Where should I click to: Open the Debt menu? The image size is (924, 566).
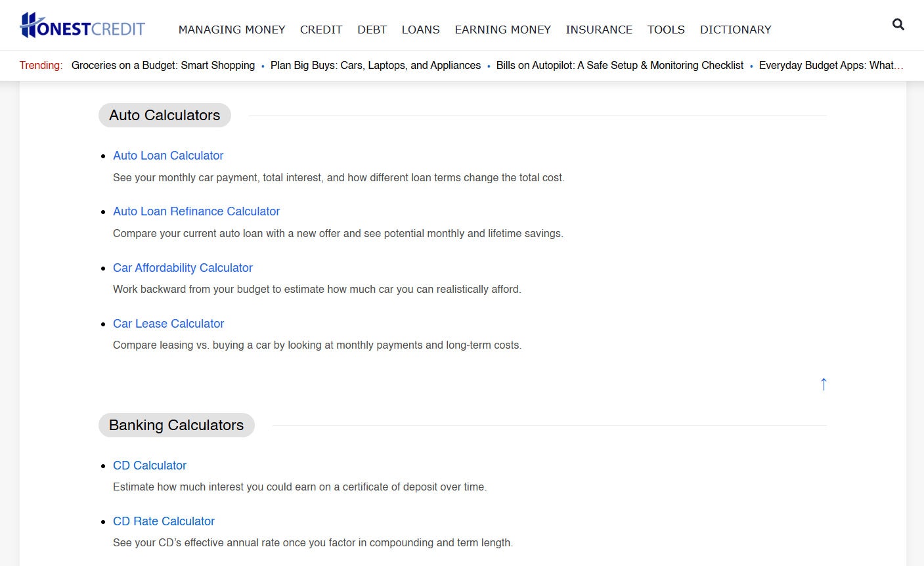372,30
